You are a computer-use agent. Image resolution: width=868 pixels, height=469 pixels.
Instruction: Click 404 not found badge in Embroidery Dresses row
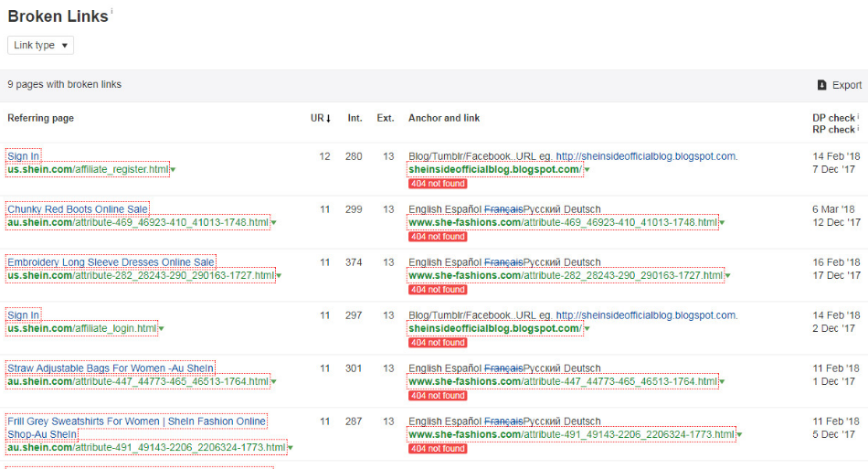tap(438, 290)
